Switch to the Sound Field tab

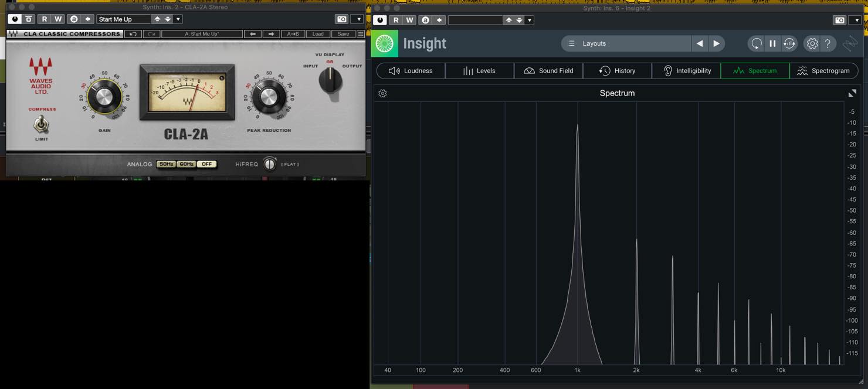coord(548,71)
